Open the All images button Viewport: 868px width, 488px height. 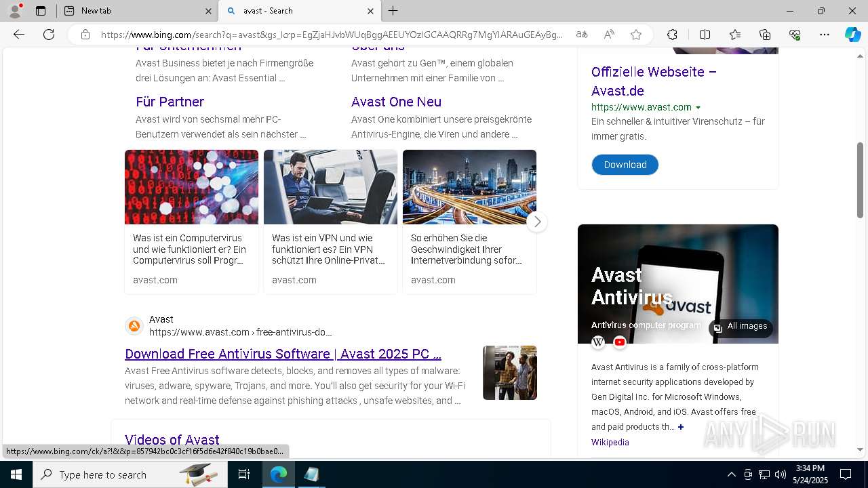741,327
